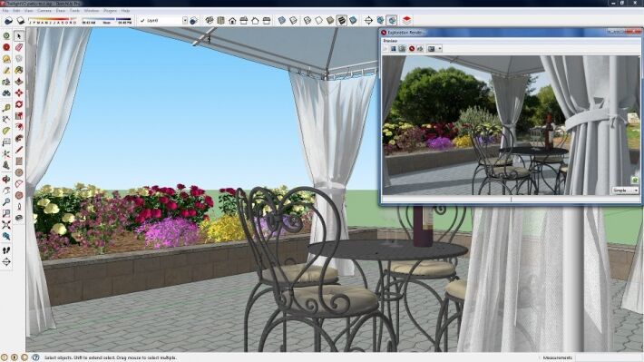Select the pink Eraser tool
The height and width of the screenshot is (362, 644).
coord(19,48)
